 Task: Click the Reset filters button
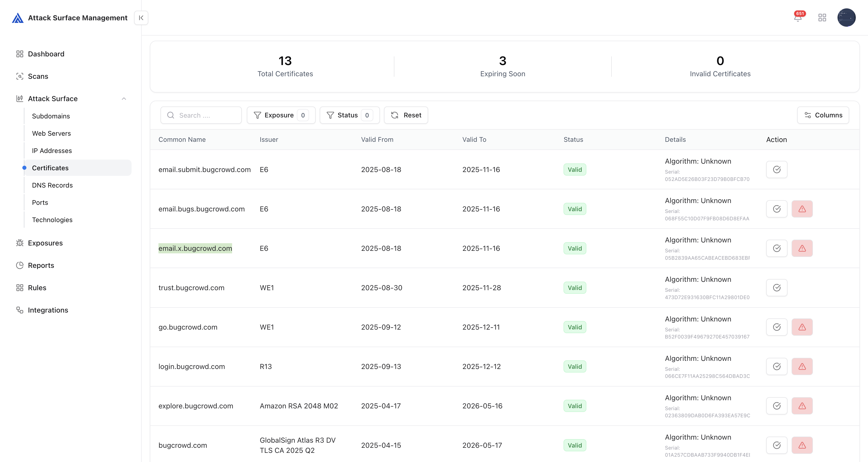[406, 115]
